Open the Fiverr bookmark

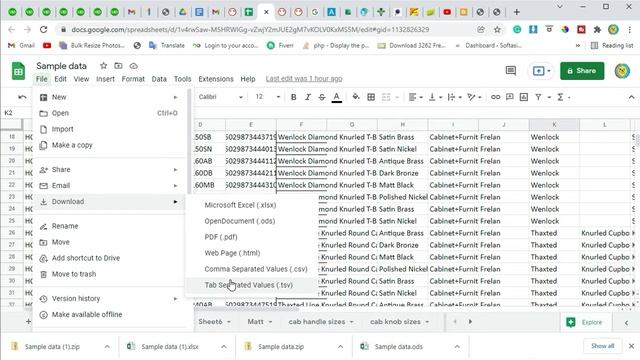280,45
